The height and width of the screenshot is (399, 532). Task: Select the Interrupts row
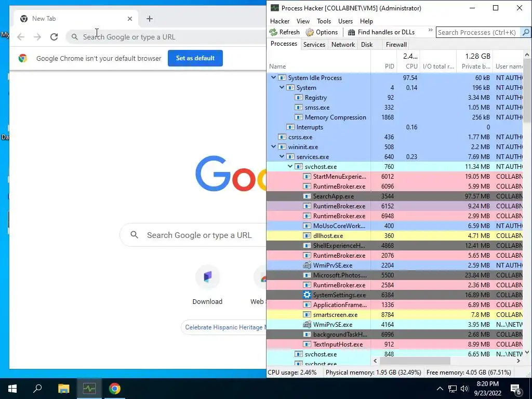[x=395, y=127]
